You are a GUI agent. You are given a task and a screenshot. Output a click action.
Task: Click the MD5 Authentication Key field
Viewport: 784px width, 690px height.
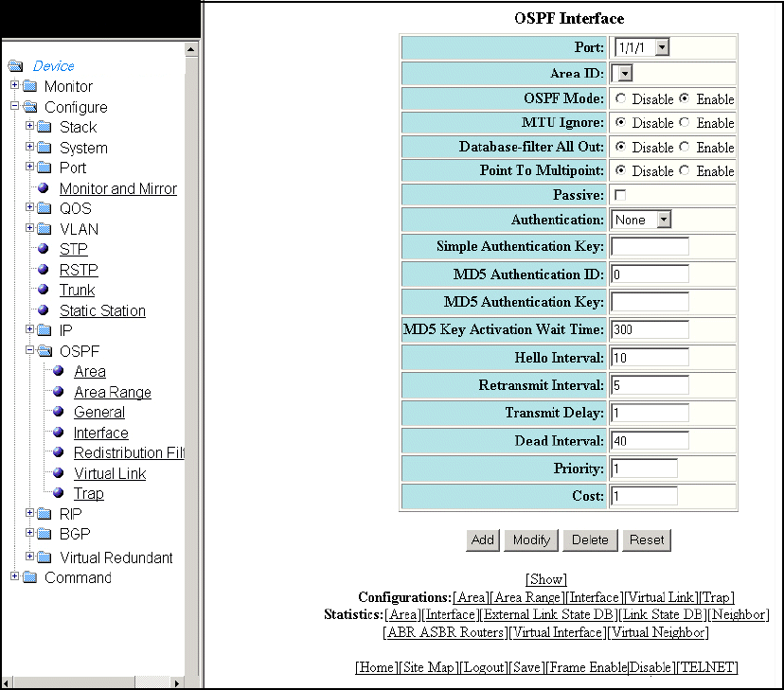pos(650,302)
